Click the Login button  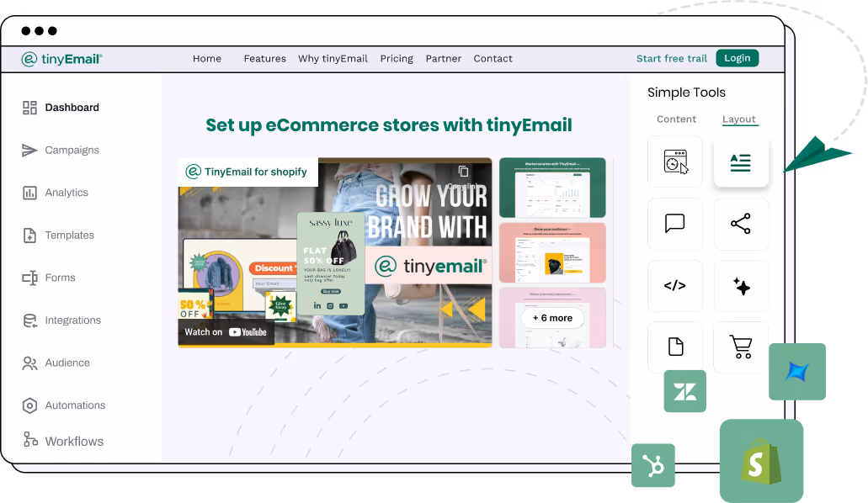pos(737,58)
